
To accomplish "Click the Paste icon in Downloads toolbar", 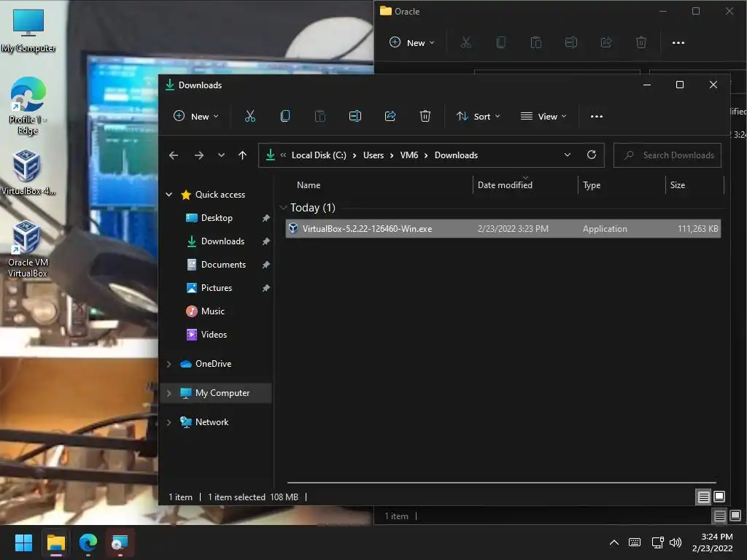I will 320,116.
